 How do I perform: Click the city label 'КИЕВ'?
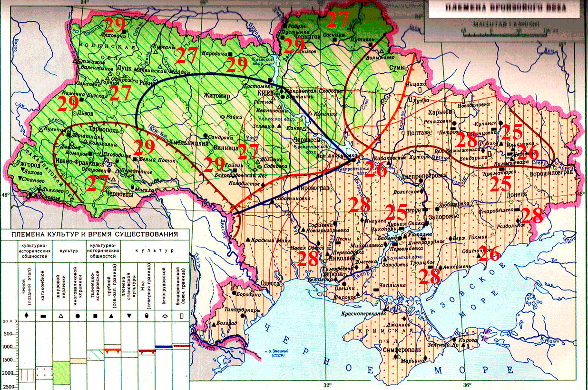click(x=266, y=94)
